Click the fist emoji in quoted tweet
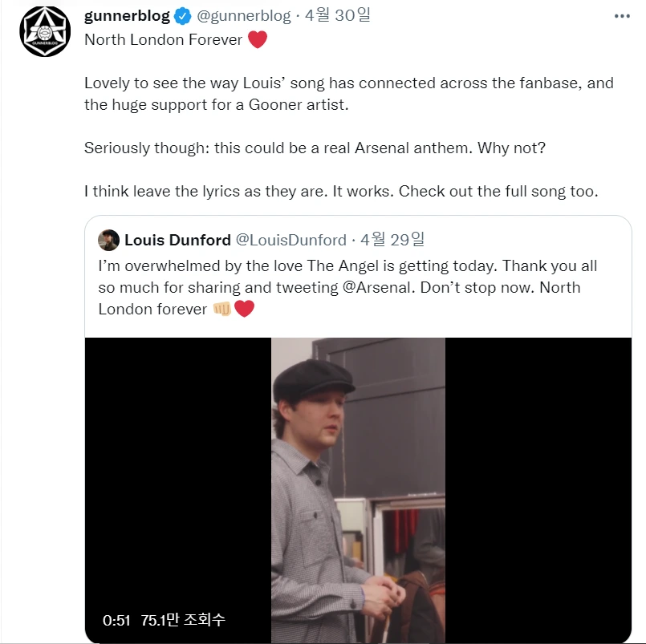646x644 pixels. [x=222, y=309]
